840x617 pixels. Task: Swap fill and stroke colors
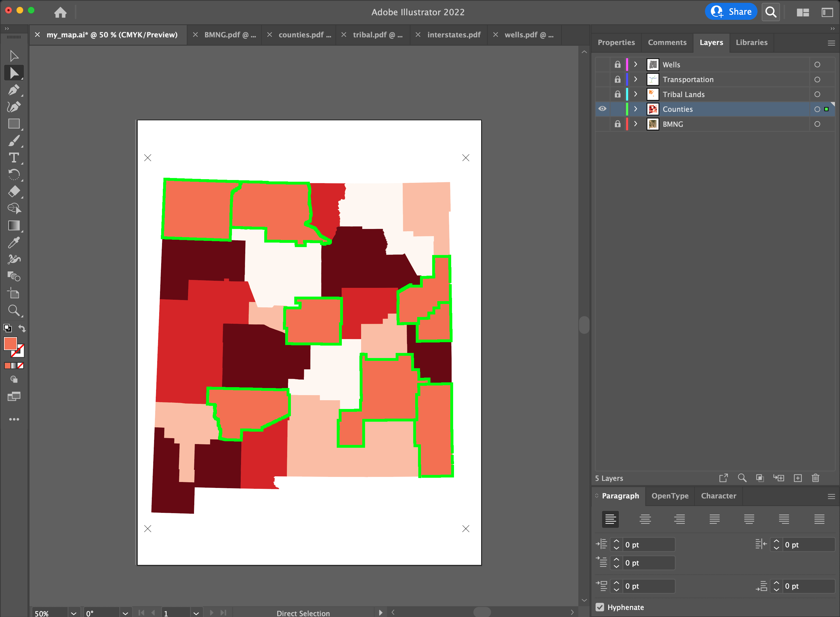pyautogui.click(x=22, y=329)
